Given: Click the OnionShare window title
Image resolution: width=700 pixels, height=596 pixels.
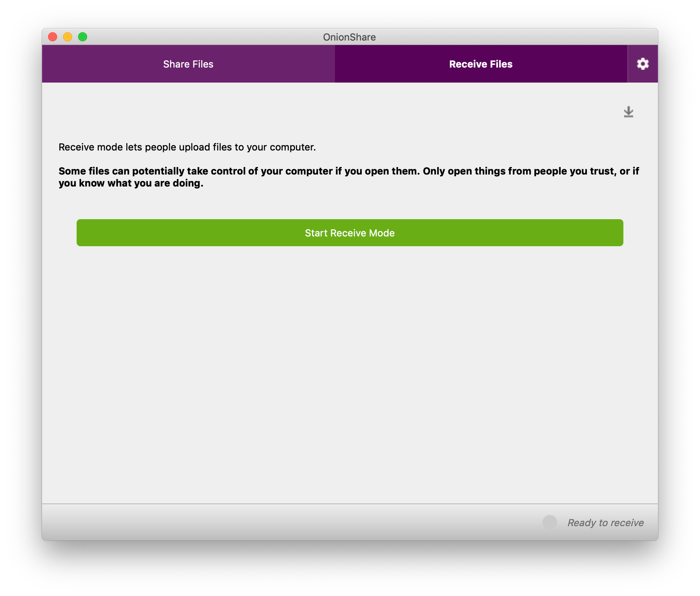Looking at the screenshot, I should 349,37.
